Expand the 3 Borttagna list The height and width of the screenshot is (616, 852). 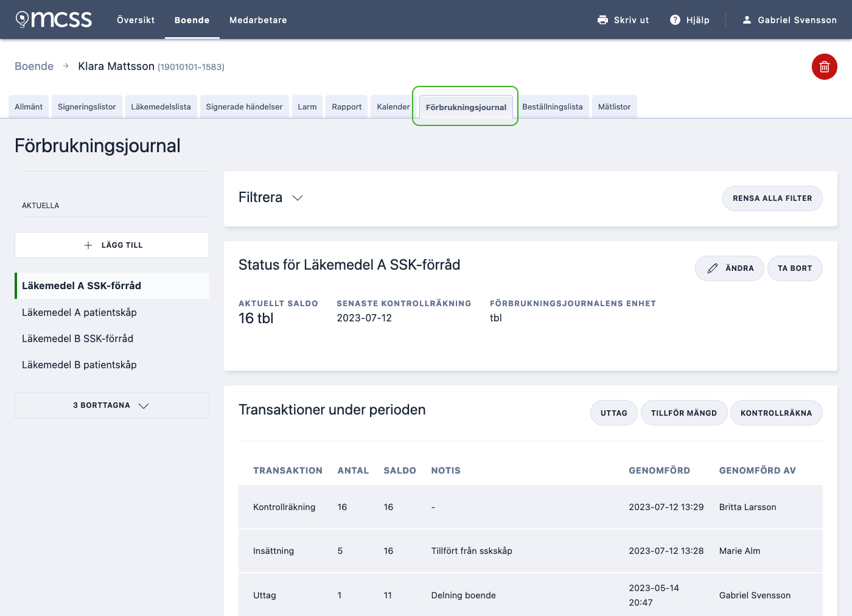pyautogui.click(x=112, y=405)
